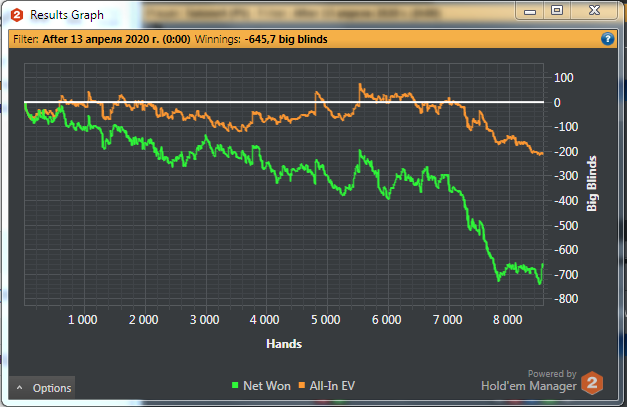
Task: Toggle the Net Won green legend swatch
Action: [235, 385]
